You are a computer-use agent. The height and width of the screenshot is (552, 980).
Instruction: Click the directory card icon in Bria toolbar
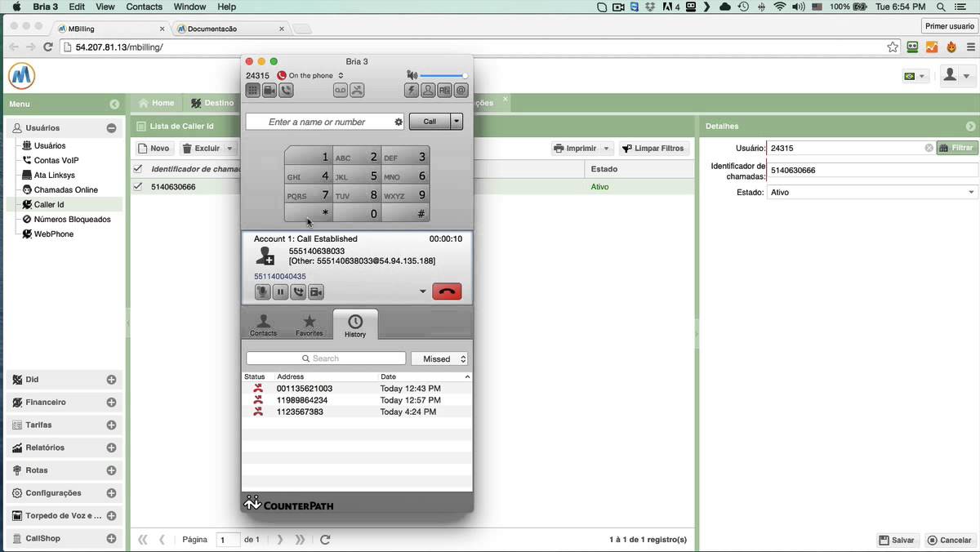pyautogui.click(x=444, y=91)
